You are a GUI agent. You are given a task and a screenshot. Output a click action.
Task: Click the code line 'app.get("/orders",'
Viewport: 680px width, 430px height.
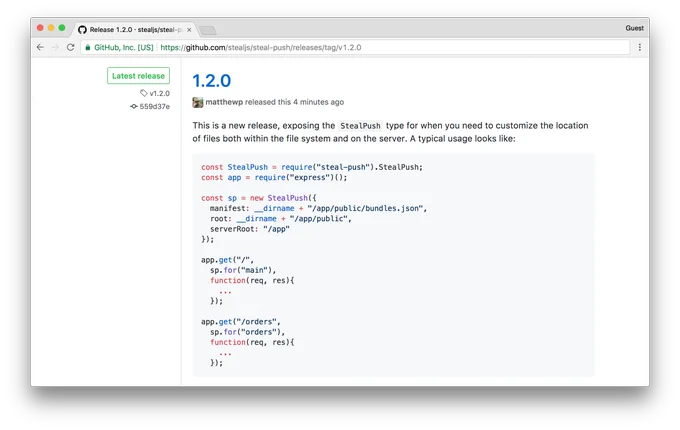tap(241, 322)
